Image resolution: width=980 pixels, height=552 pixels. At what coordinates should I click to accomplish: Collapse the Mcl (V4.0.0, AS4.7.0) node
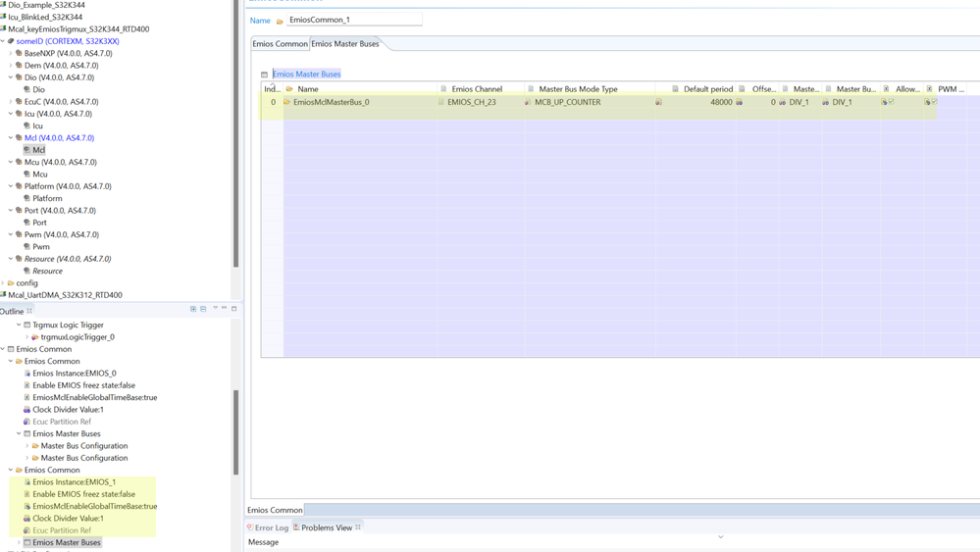11,138
